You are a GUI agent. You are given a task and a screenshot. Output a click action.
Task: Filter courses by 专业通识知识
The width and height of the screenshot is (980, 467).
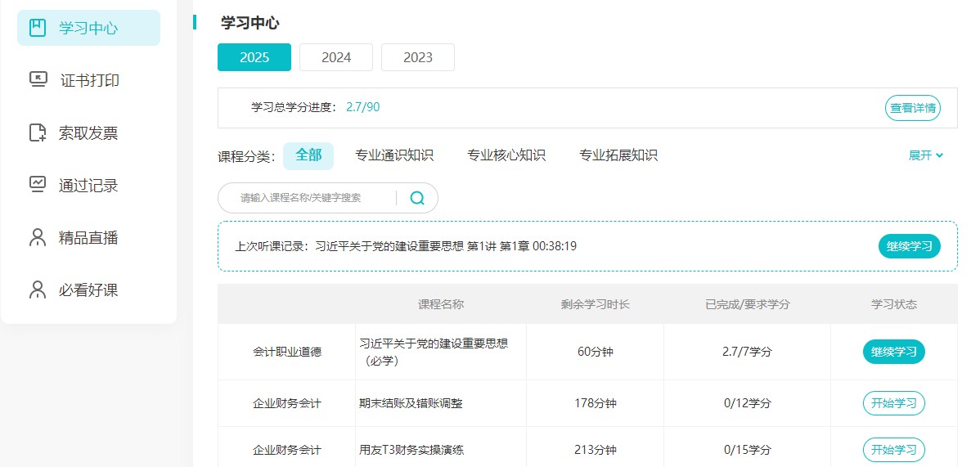click(394, 155)
